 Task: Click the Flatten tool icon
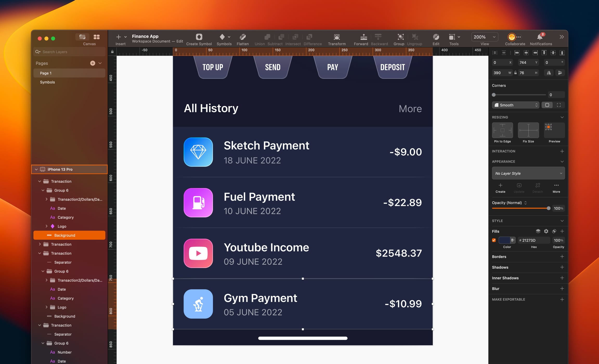pyautogui.click(x=242, y=37)
